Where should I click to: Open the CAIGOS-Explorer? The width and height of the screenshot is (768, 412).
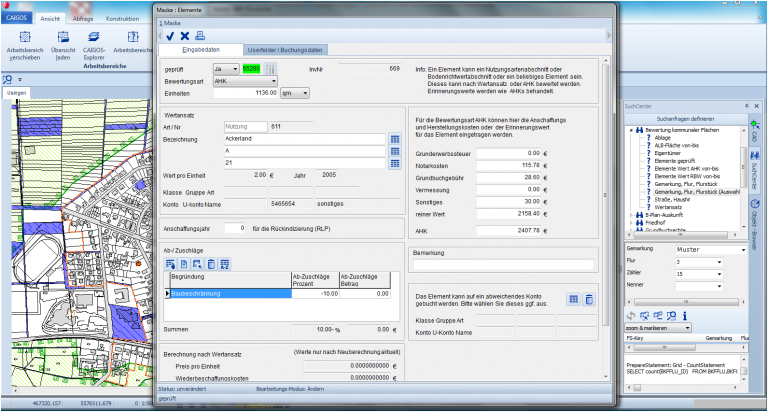[x=94, y=46]
